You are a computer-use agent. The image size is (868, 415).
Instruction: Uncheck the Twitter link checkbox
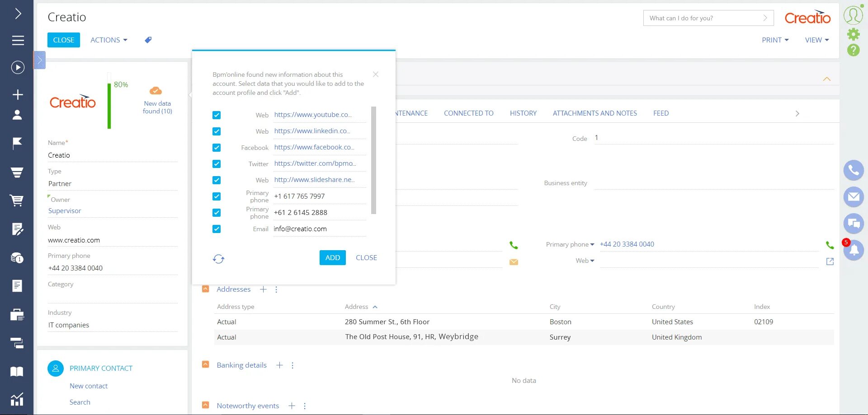(x=217, y=164)
